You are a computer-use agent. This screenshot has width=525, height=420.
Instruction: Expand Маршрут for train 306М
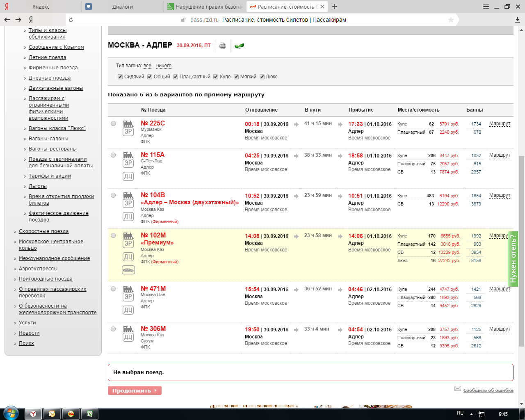500,329
